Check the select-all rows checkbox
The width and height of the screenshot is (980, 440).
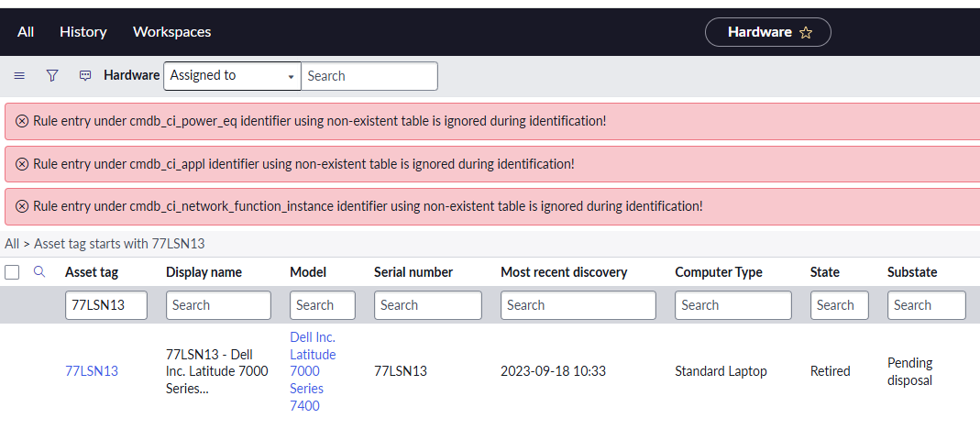[12, 272]
